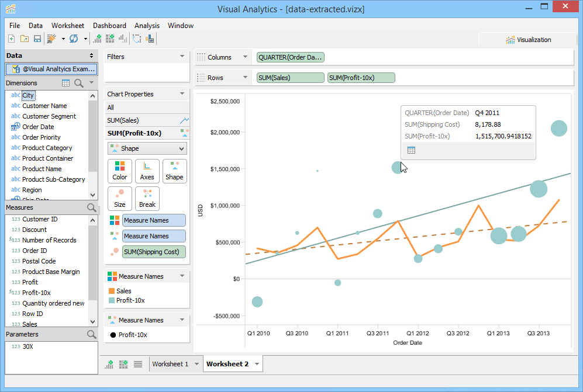
Task: Open the view data grid in the tooltip
Action: pos(412,150)
